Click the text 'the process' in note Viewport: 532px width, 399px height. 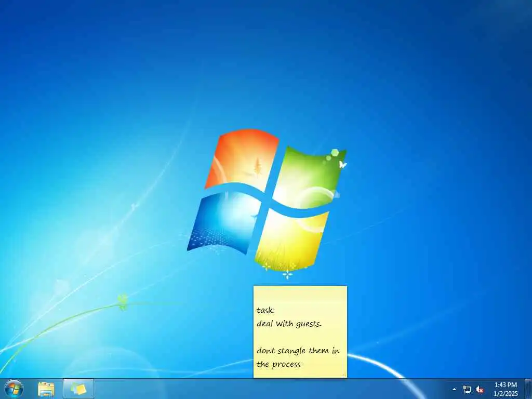click(278, 364)
